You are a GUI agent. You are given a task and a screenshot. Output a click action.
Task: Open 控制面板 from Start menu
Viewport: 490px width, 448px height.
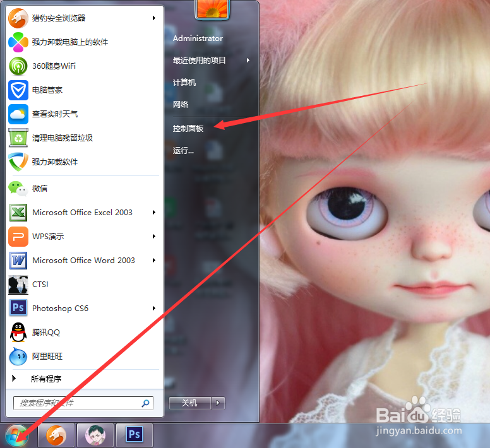188,129
